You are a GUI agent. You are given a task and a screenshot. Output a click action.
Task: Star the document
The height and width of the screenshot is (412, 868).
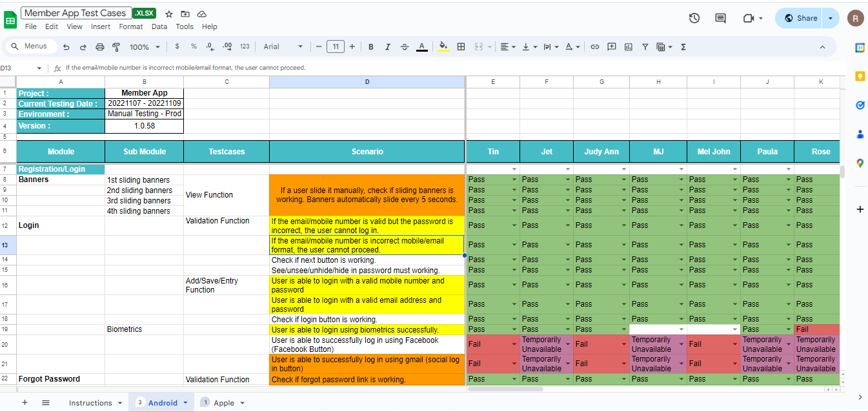click(x=169, y=14)
